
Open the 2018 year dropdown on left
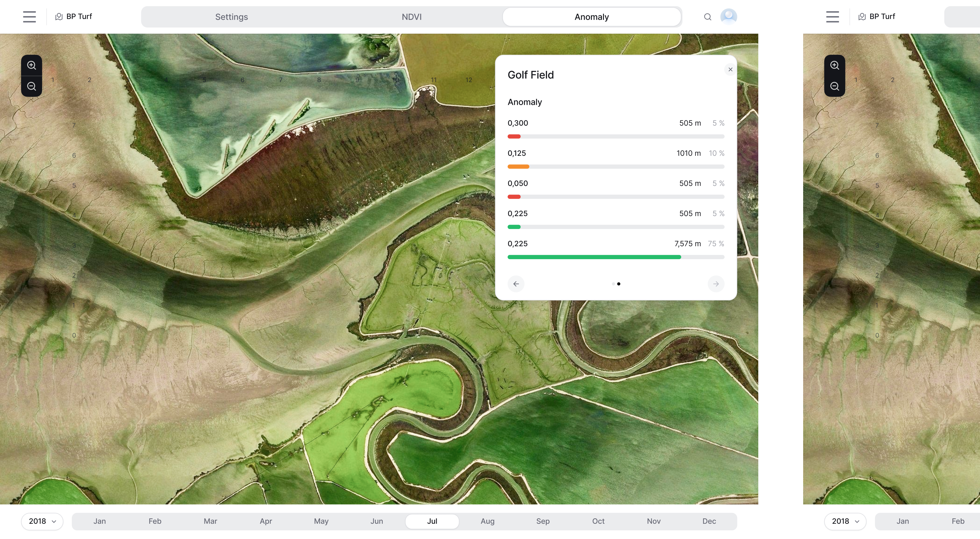pyautogui.click(x=42, y=521)
